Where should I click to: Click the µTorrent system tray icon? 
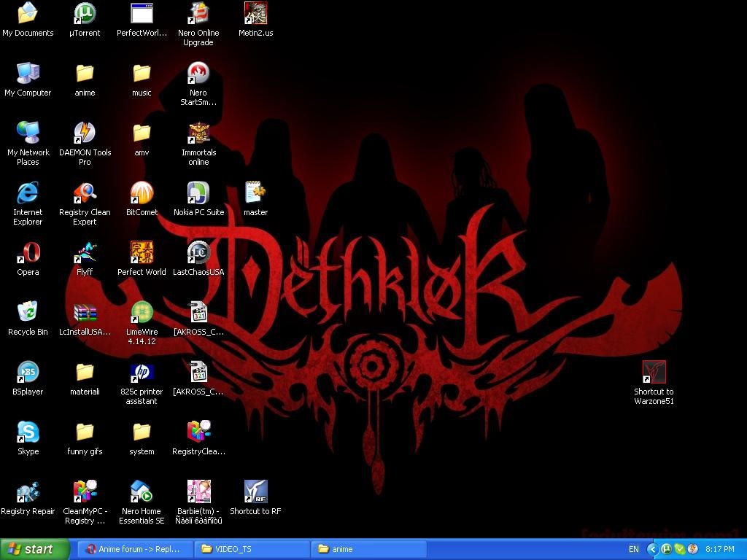pos(666,550)
